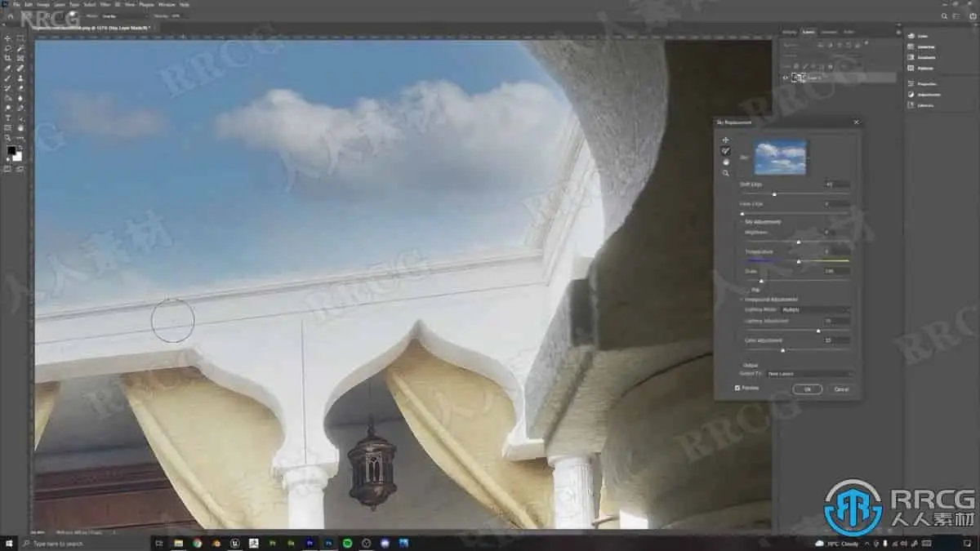Select the Zoom tool in the Sky Replacement dialog
The width and height of the screenshot is (980, 551).
tap(726, 173)
